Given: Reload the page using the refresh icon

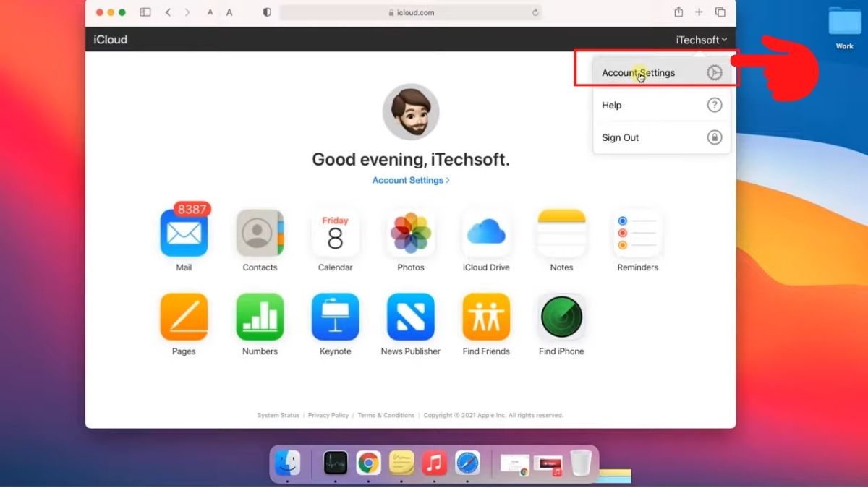Looking at the screenshot, I should coord(535,12).
